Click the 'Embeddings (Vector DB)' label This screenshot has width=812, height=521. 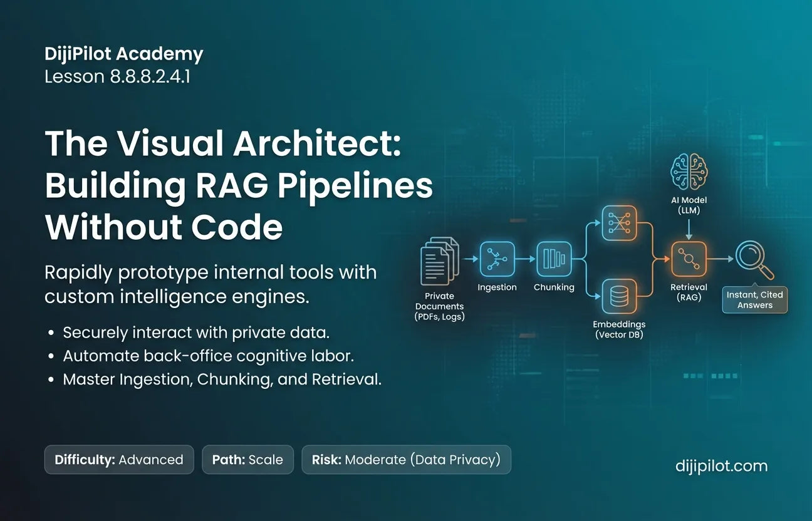coord(619,329)
